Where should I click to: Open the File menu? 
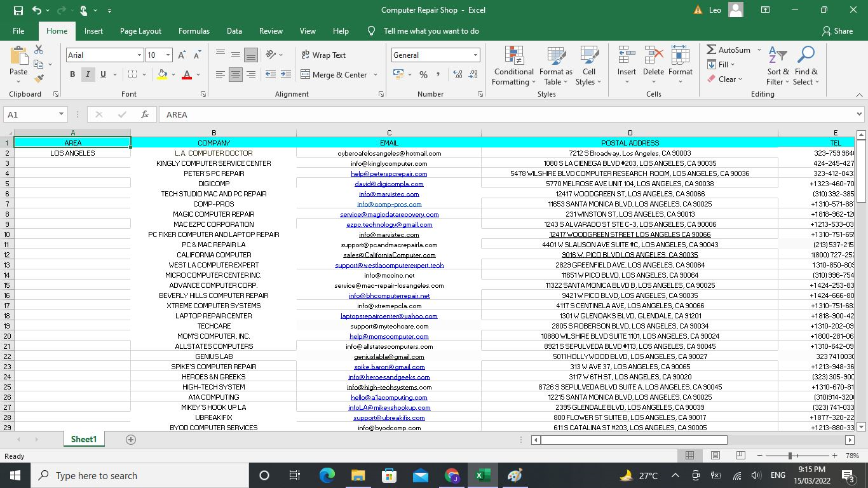point(18,30)
